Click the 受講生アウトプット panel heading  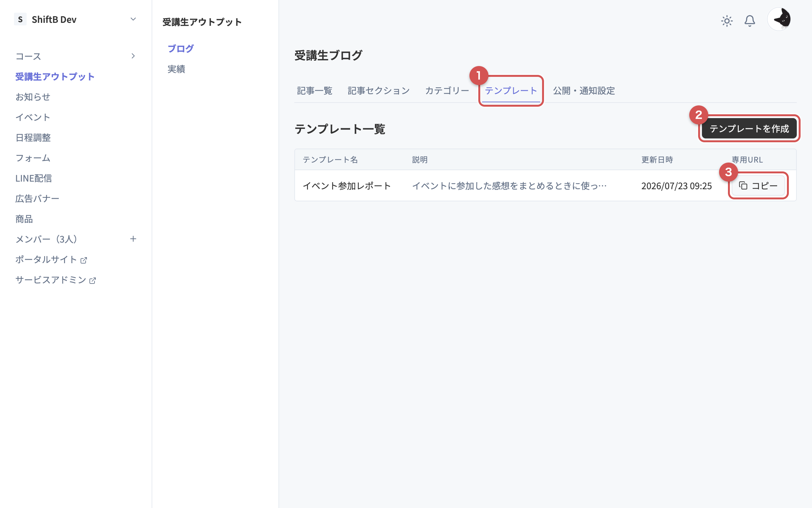[202, 22]
